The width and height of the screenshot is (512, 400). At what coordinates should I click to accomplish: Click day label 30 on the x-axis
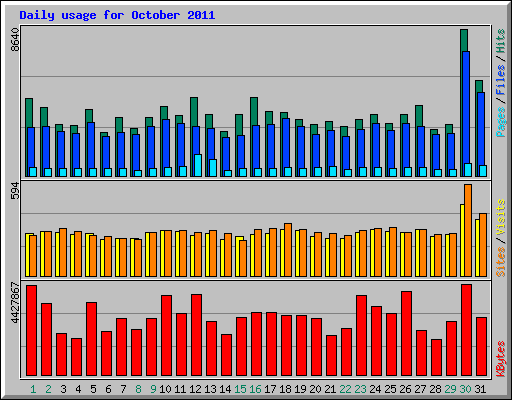pos(465,389)
